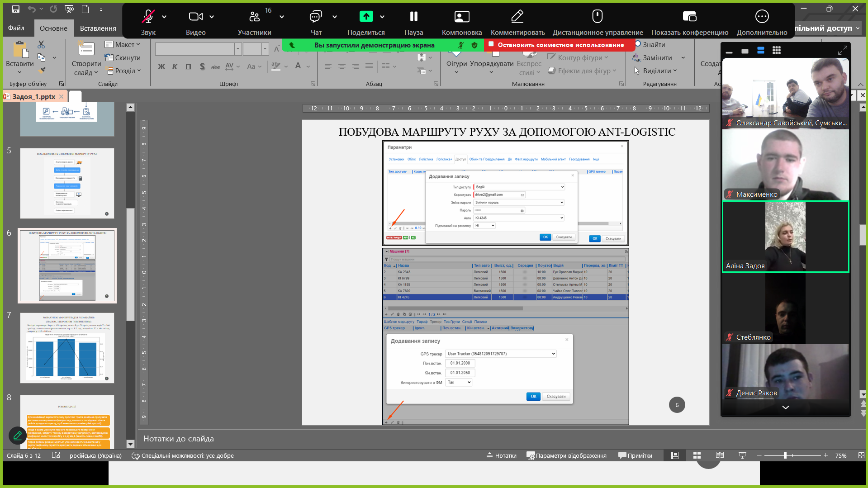
Task: Click the Нотатки button in status bar
Action: tap(501, 455)
